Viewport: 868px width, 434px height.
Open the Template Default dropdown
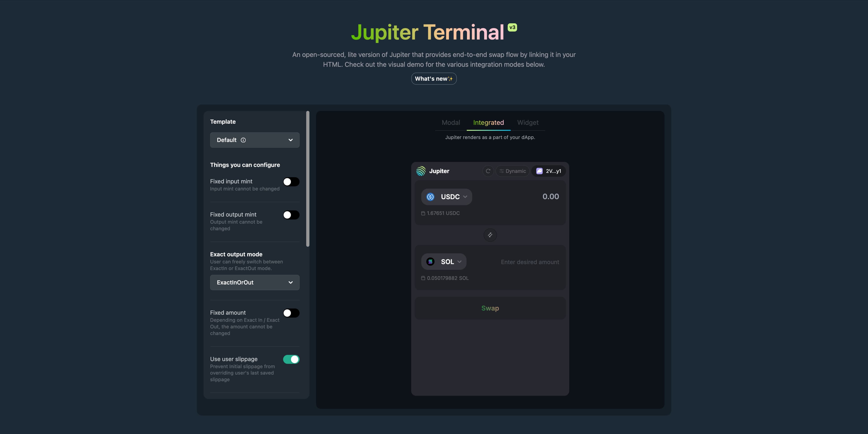click(x=255, y=140)
